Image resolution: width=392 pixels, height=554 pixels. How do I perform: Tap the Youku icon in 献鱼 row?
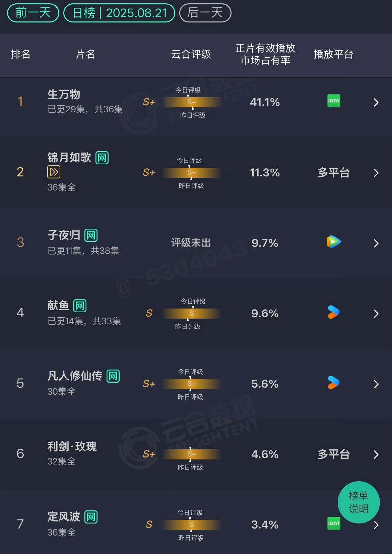[x=334, y=312]
